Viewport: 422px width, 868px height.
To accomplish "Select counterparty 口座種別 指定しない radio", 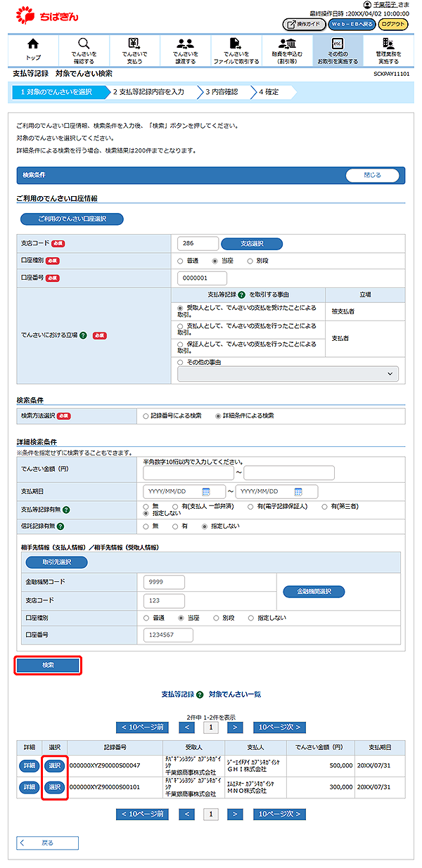I will pos(250,618).
